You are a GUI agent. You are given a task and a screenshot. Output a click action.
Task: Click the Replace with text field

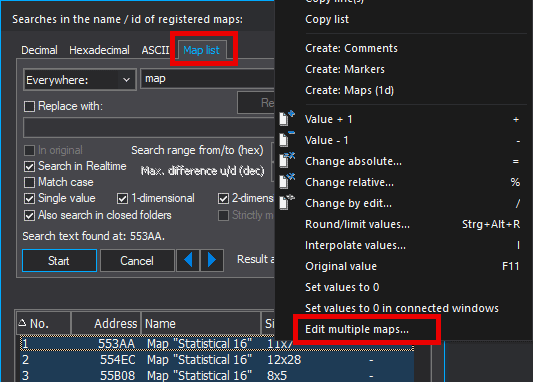coord(149,127)
